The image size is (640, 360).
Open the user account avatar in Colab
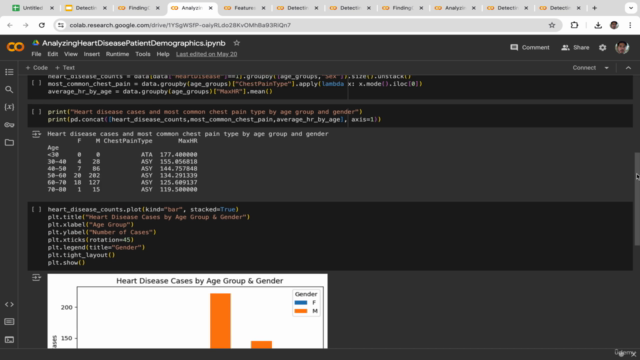click(622, 47)
